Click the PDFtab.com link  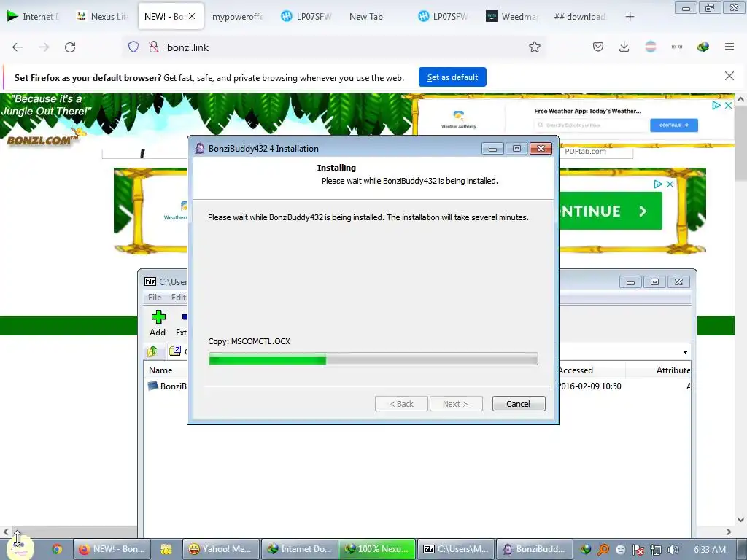click(x=585, y=152)
